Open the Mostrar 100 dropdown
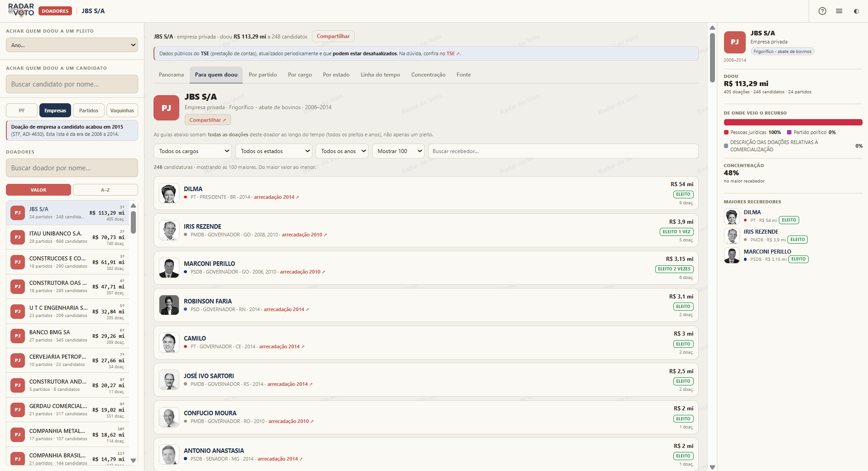Screen dimensions: 868x471 pos(398,151)
